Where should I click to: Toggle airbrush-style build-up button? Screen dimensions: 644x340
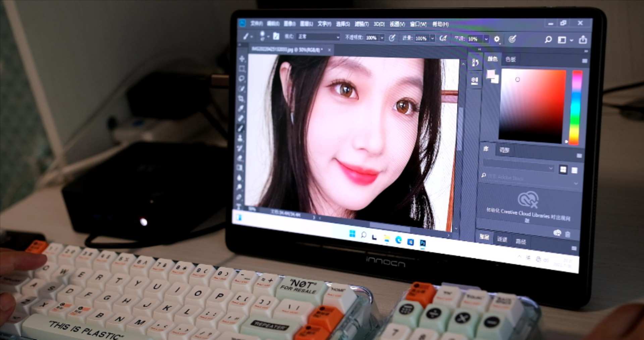pyautogui.click(x=443, y=38)
